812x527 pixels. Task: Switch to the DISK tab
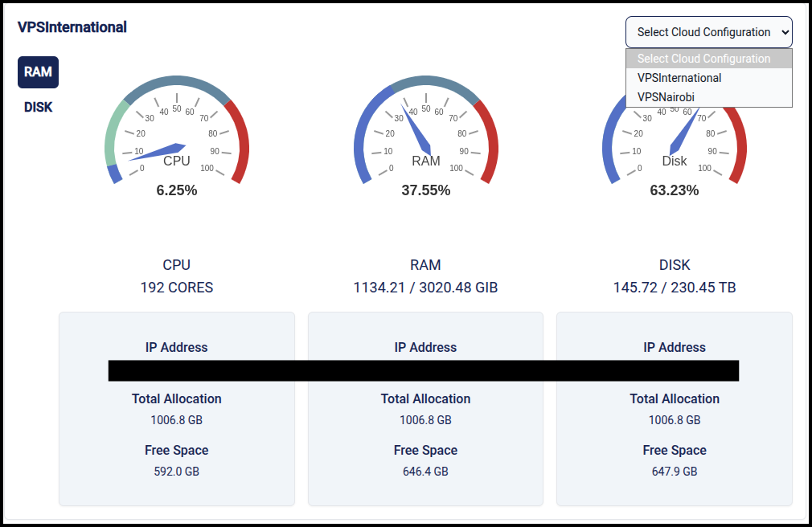[39, 107]
